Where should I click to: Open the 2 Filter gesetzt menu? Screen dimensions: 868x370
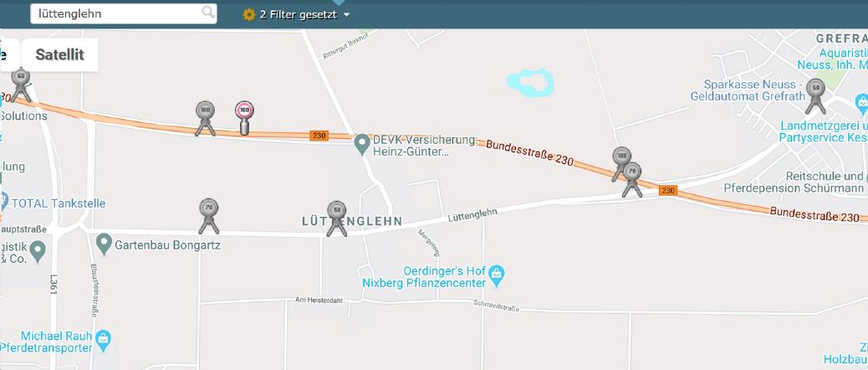coord(296,15)
